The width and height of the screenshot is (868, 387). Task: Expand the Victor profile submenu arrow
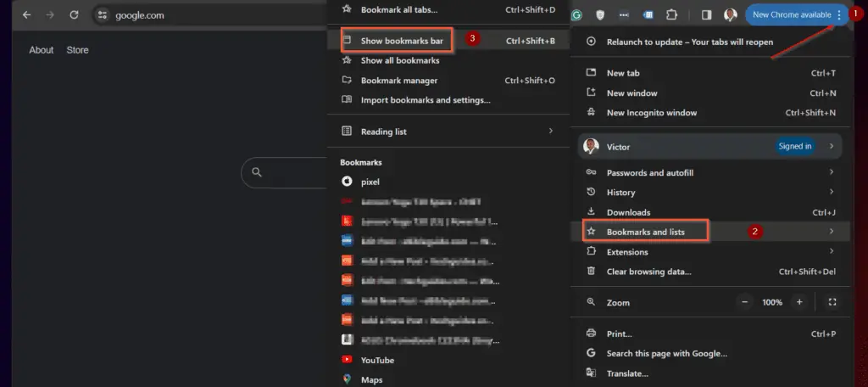click(832, 146)
